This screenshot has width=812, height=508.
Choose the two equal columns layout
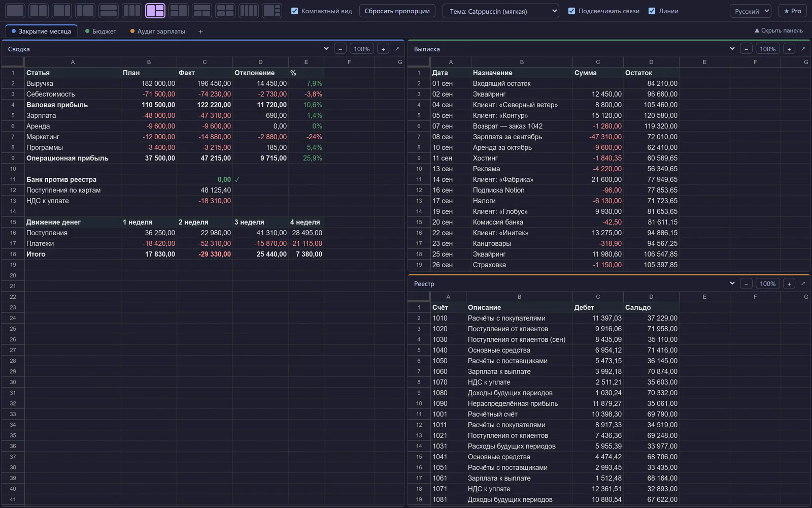pos(39,11)
